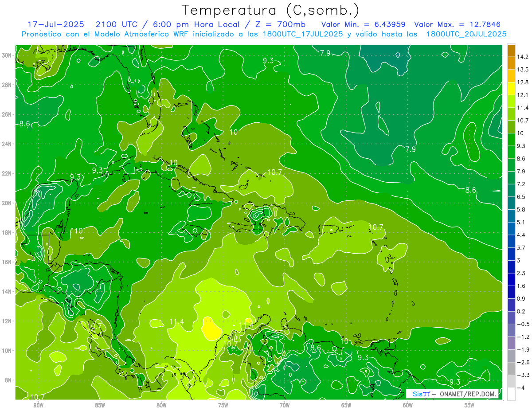Click the 75W longitude axis label
Viewport: 532px width, 411px height.
pos(223,405)
